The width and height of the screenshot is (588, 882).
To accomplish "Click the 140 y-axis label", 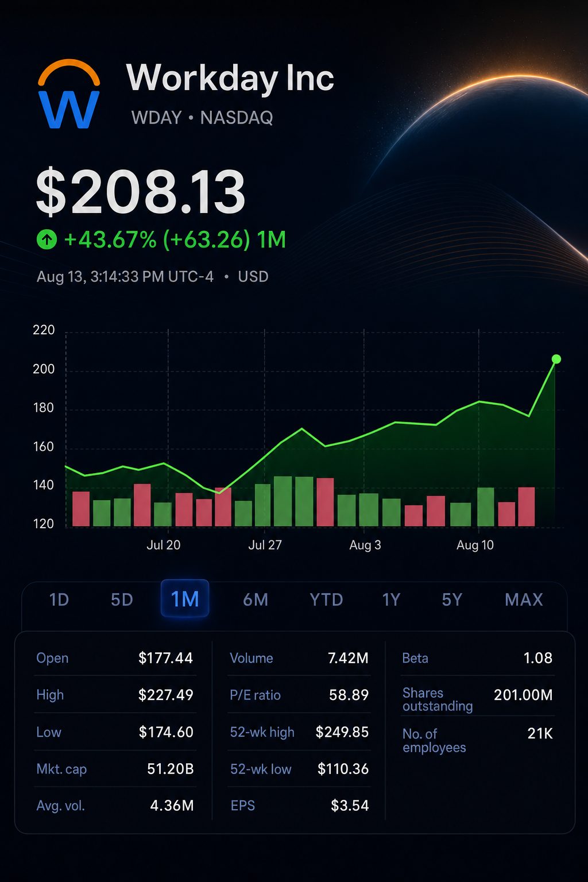I will click(x=44, y=485).
